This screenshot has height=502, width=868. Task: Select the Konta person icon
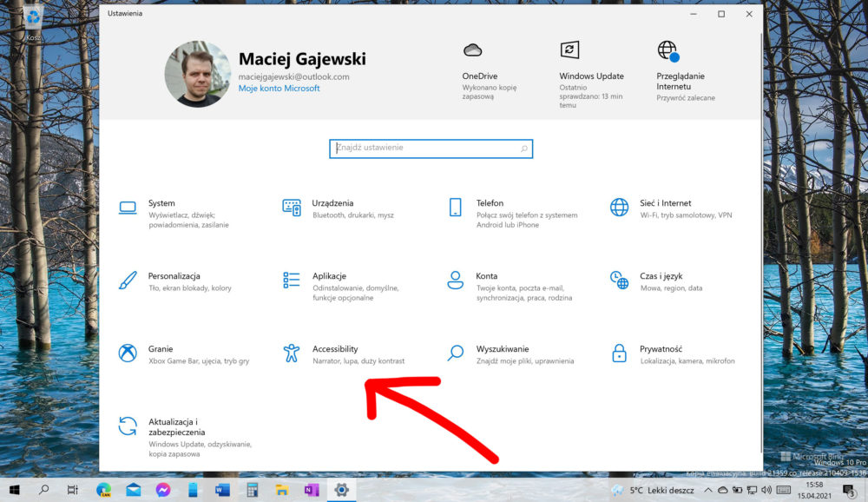455,281
